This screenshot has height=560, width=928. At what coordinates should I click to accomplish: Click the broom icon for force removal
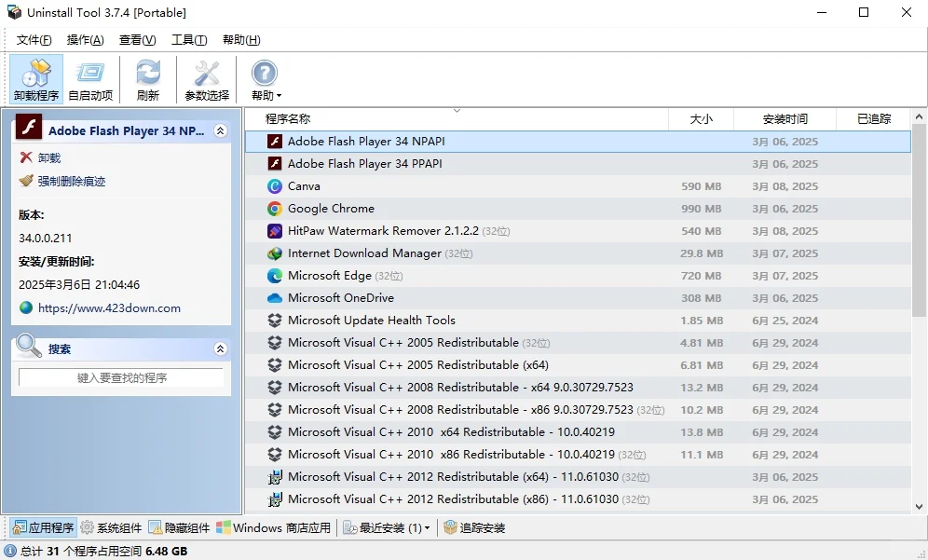pyautogui.click(x=26, y=181)
